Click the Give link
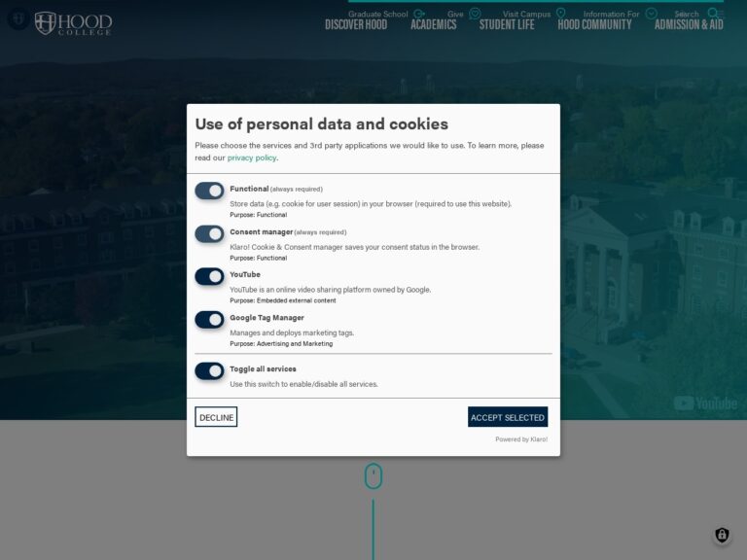This screenshot has height=560, width=747. click(x=455, y=14)
